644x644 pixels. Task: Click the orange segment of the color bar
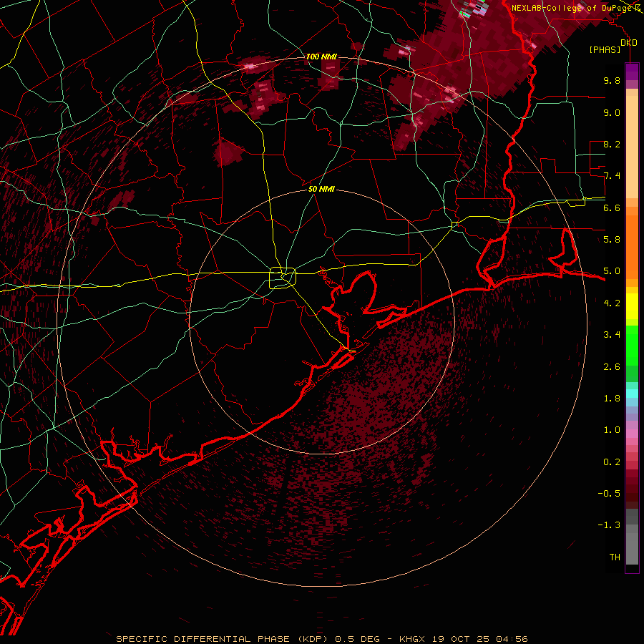tap(632, 246)
